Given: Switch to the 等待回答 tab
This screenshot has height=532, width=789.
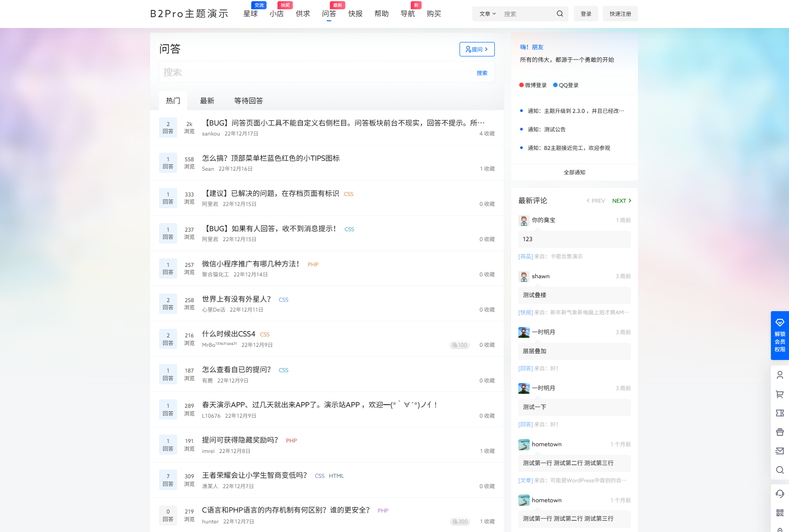Looking at the screenshot, I should 248,101.
